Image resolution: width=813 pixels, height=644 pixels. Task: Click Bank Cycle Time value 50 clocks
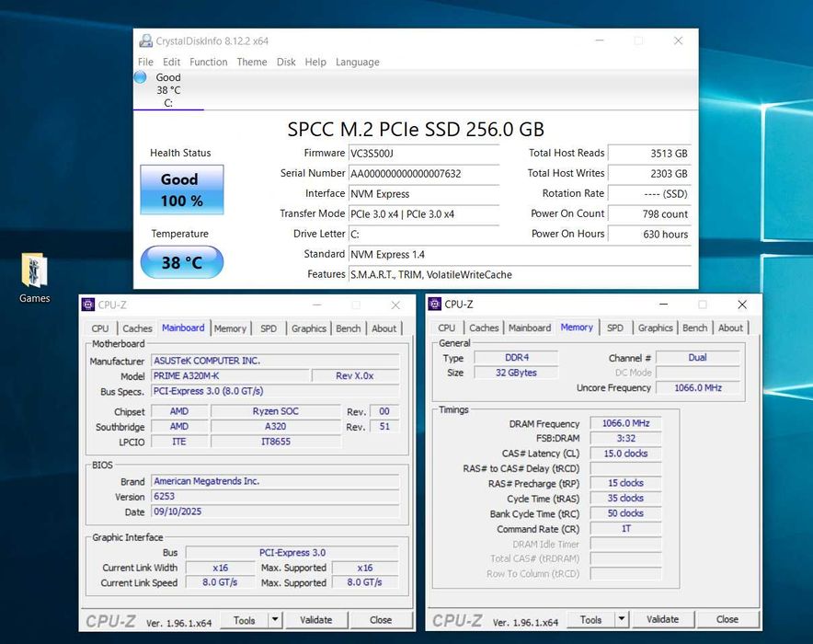pyautogui.click(x=625, y=513)
